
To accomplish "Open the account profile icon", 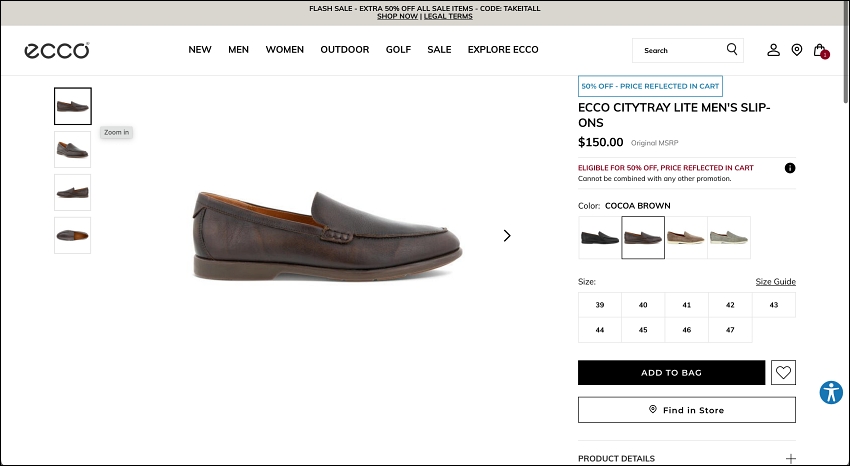I will 774,50.
